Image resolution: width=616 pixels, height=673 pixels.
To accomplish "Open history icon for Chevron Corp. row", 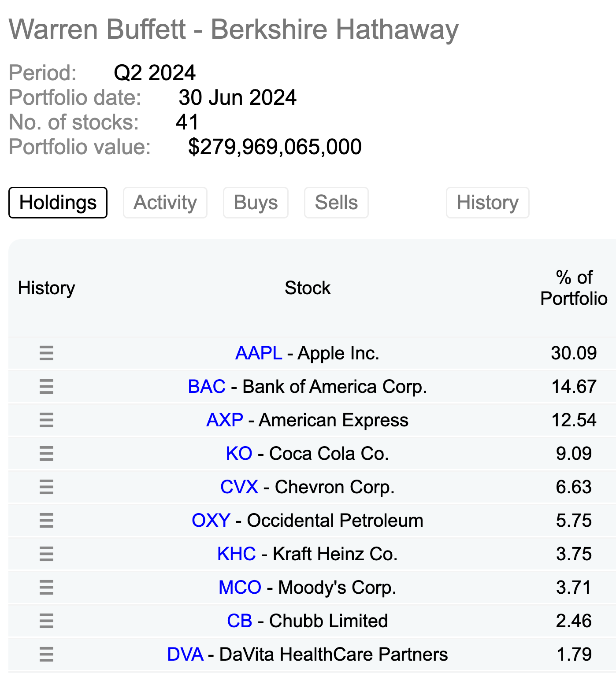I will pos(46,487).
